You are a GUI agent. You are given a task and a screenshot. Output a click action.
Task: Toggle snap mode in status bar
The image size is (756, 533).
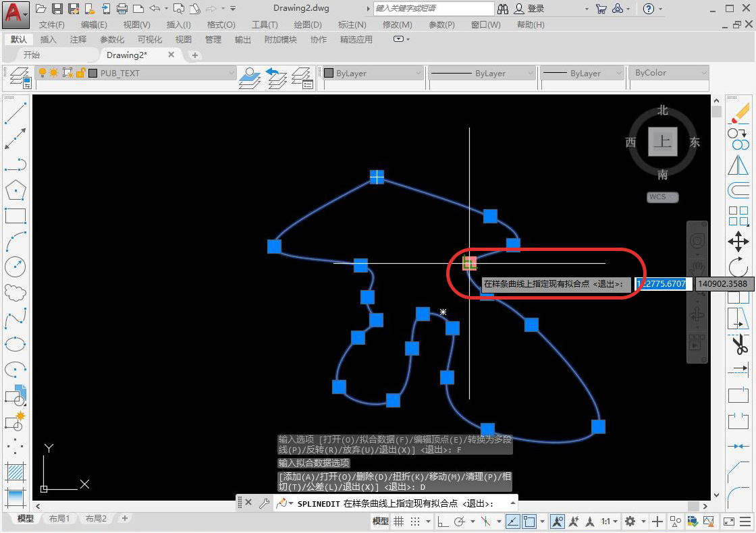click(x=415, y=521)
